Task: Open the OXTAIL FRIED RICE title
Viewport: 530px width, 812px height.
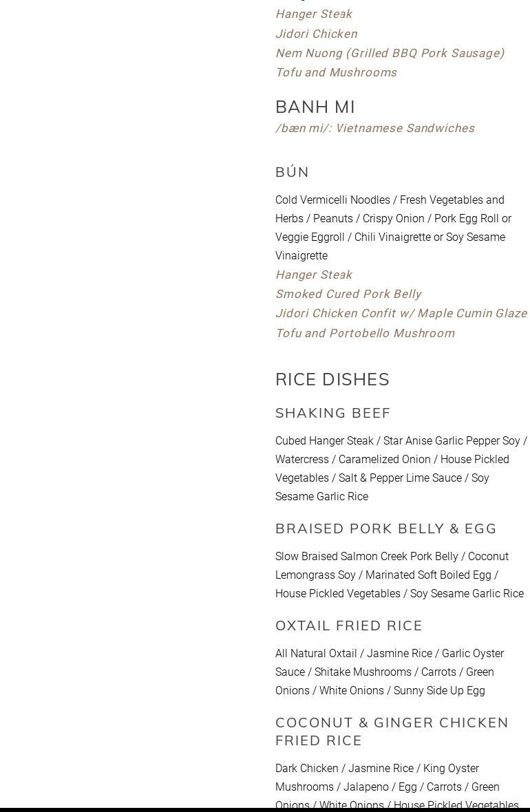Action: pyautogui.click(x=349, y=626)
